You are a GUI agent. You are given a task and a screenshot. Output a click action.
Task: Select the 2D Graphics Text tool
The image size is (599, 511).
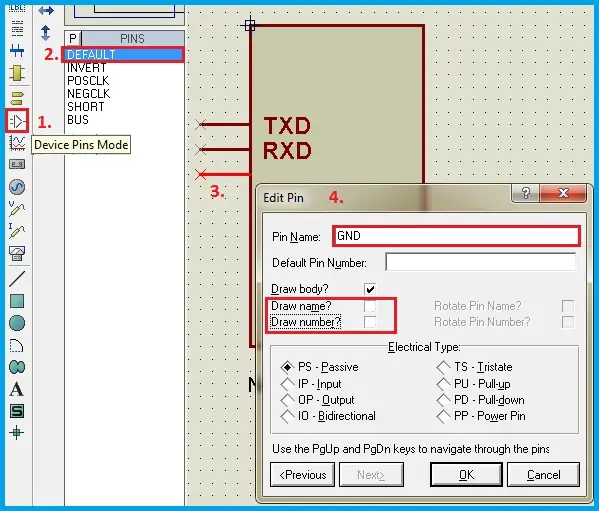pos(16,389)
